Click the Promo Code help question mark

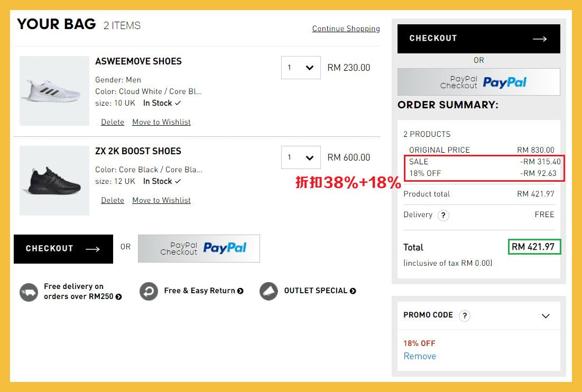coord(464,315)
